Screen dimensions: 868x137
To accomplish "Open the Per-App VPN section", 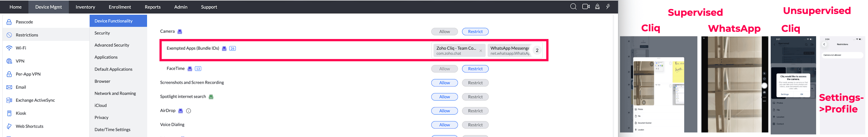I will (28, 74).
